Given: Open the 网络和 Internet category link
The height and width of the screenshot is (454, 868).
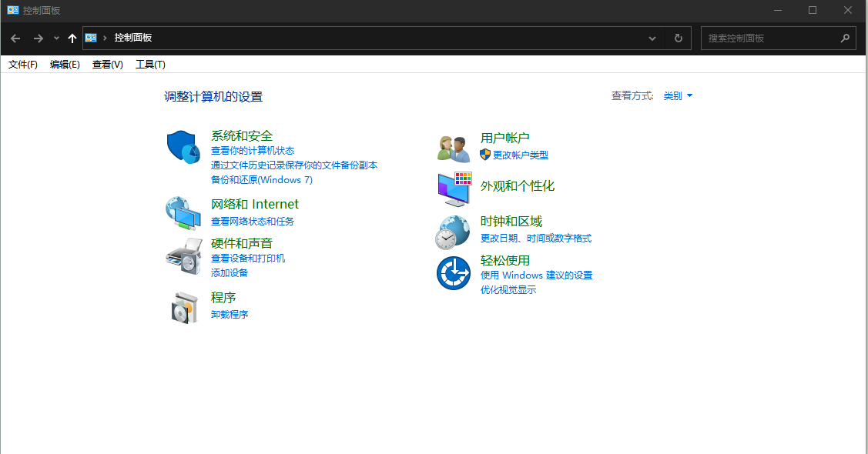Looking at the screenshot, I should [x=255, y=204].
